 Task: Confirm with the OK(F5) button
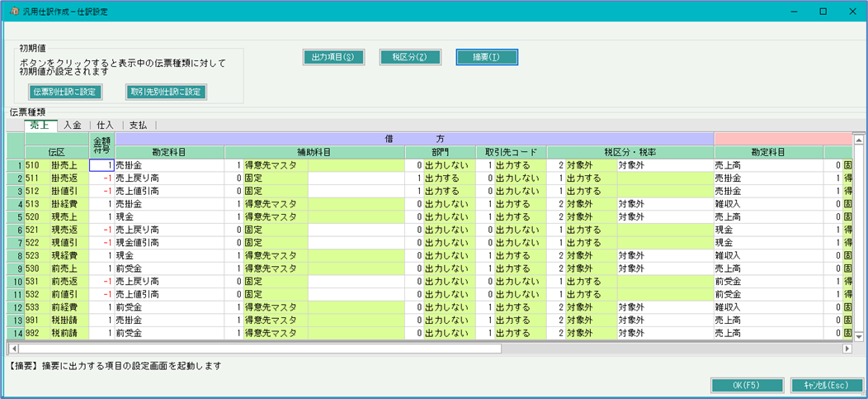(746, 385)
